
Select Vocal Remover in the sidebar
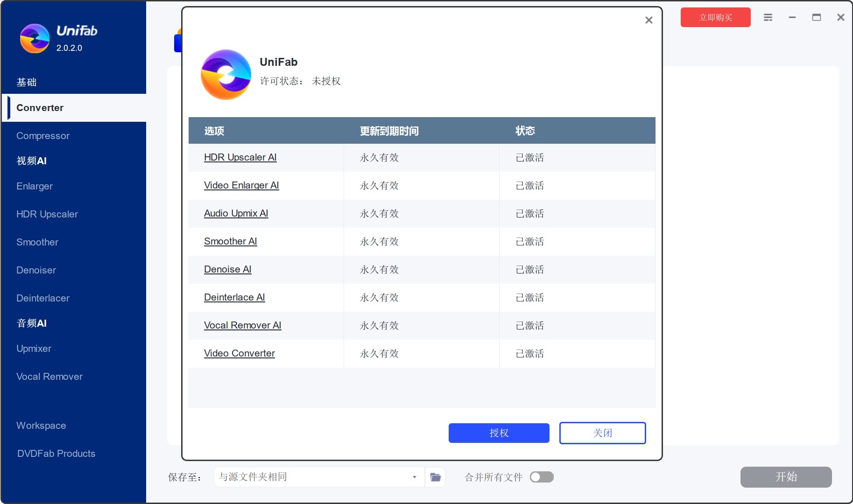point(74,377)
